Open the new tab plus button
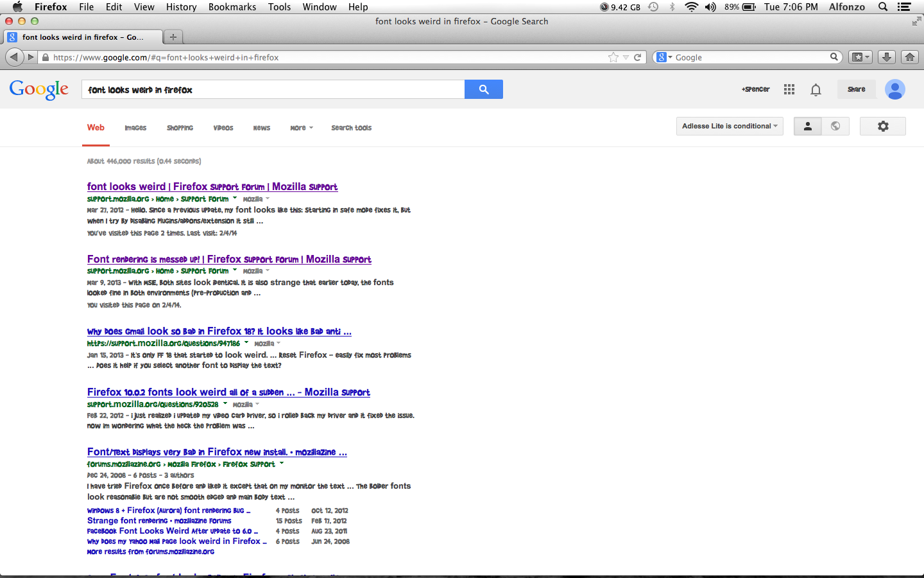Viewport: 924px width, 578px height. point(173,37)
